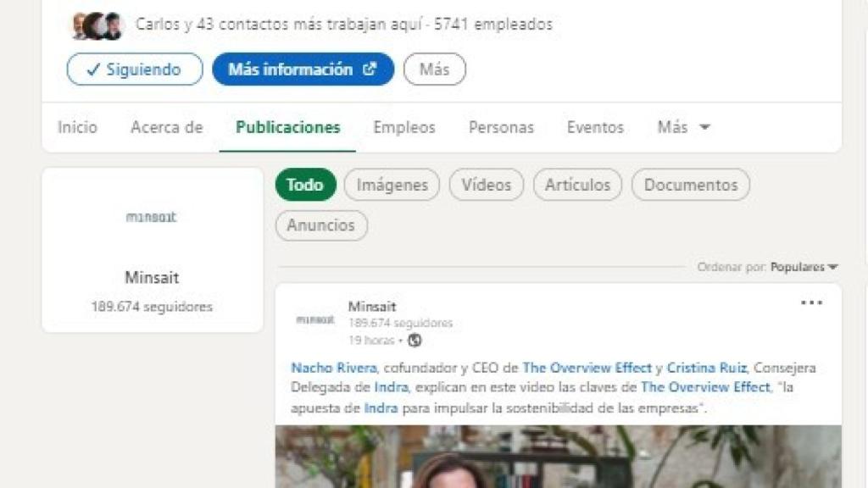
Task: Select the Imágenes content filter
Action: click(391, 184)
